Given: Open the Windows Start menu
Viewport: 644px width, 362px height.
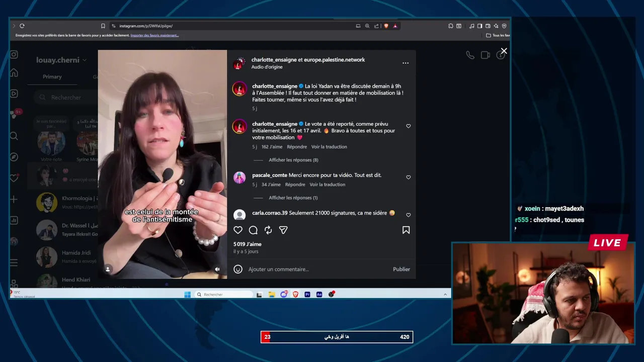Looking at the screenshot, I should pyautogui.click(x=187, y=294).
